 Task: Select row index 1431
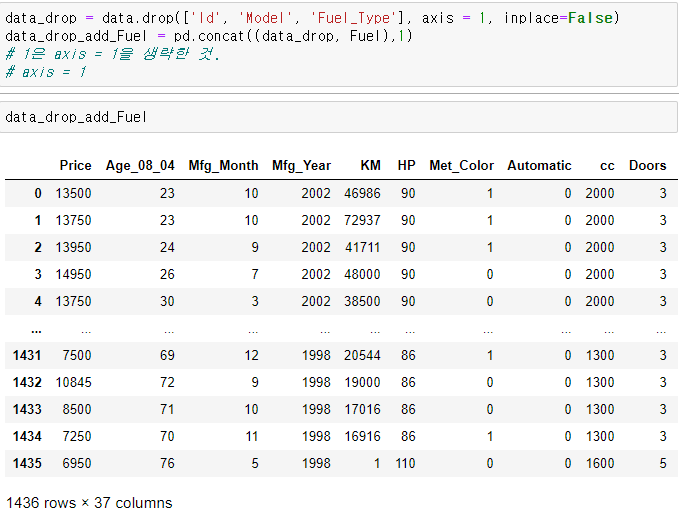coord(27,355)
